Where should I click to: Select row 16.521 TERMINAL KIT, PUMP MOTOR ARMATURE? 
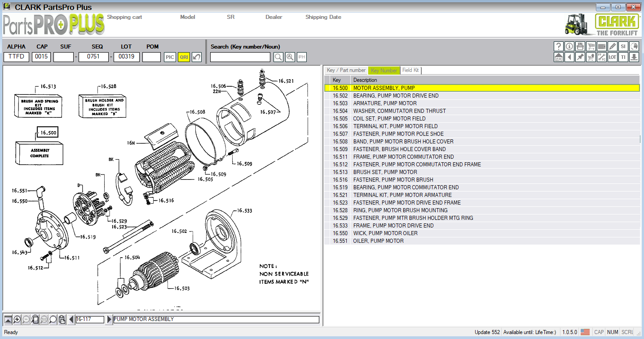(x=482, y=195)
